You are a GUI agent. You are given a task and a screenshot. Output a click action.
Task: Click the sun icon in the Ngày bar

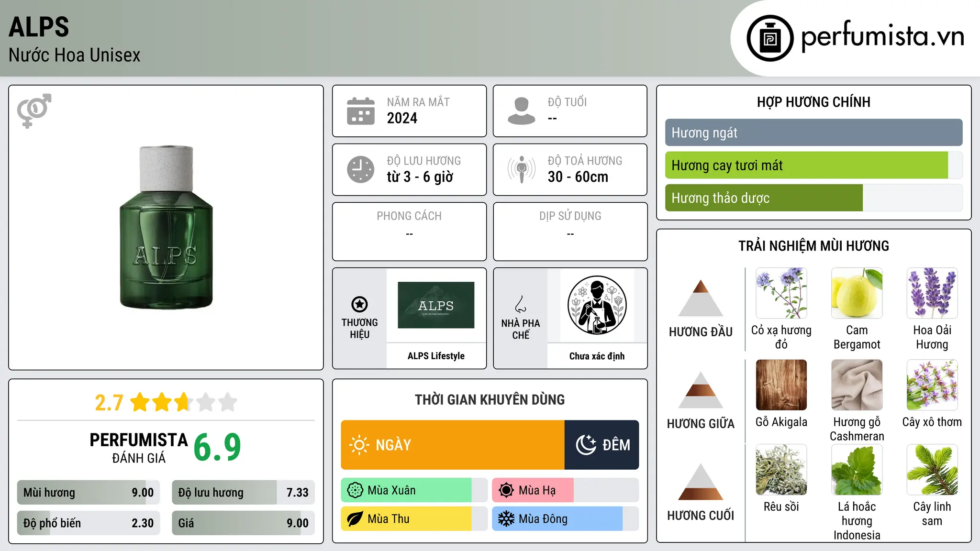coord(359,445)
